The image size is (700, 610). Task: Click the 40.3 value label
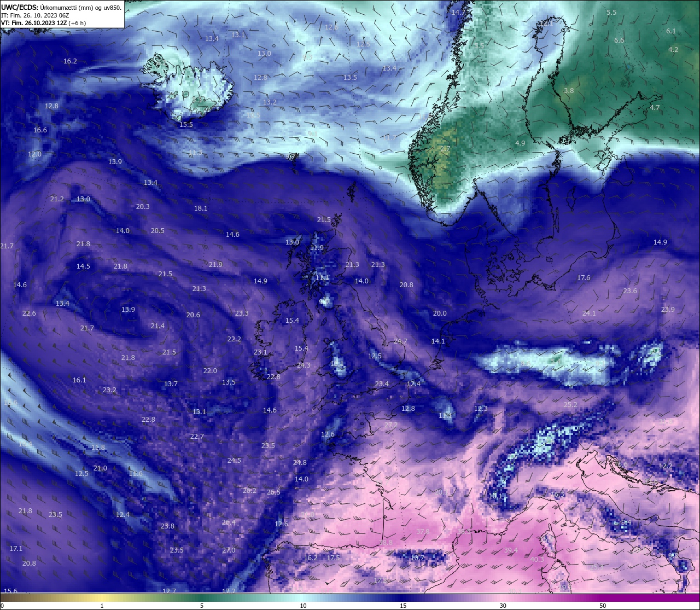(x=537, y=560)
